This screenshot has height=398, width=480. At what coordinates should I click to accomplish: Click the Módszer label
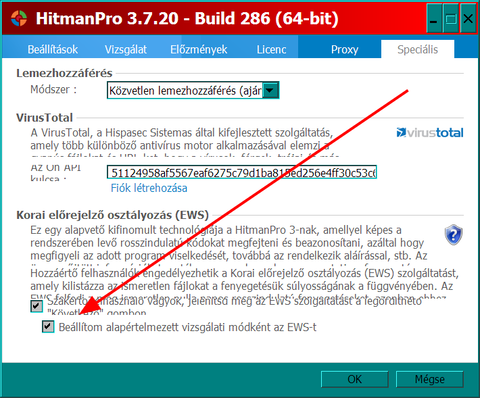click(54, 89)
